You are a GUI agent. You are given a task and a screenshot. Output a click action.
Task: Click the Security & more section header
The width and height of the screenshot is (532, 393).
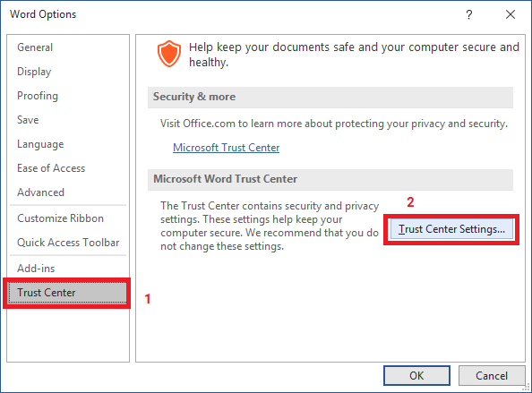coord(330,97)
